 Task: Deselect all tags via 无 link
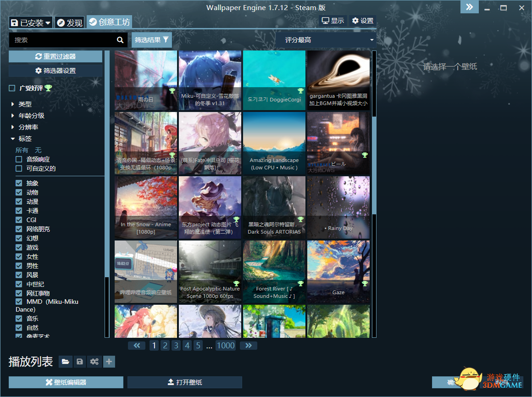pos(39,150)
